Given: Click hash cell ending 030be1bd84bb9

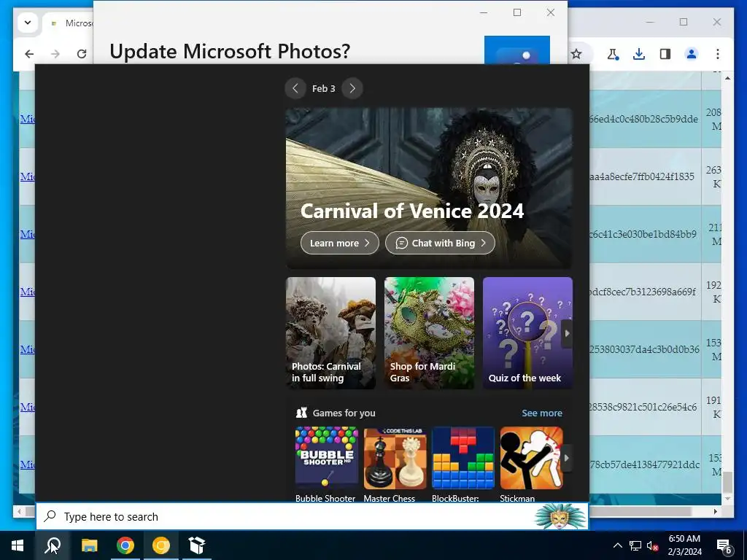Looking at the screenshot, I should pos(643,234).
